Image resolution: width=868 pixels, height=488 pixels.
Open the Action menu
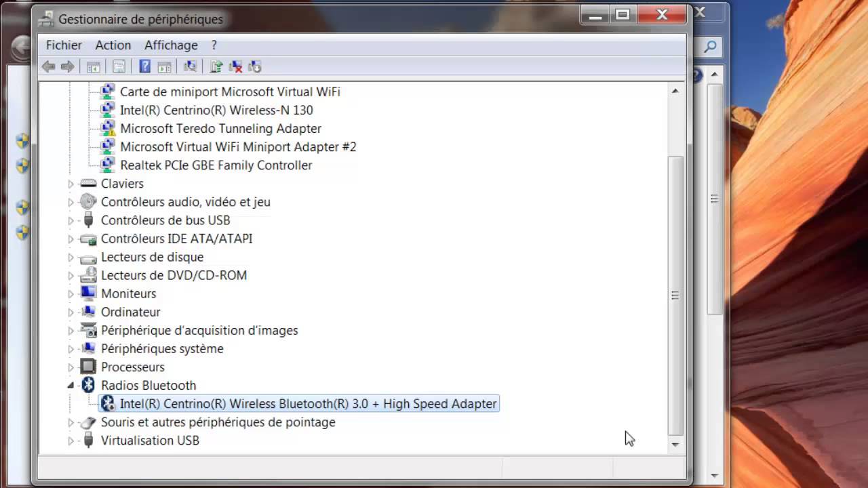click(113, 45)
